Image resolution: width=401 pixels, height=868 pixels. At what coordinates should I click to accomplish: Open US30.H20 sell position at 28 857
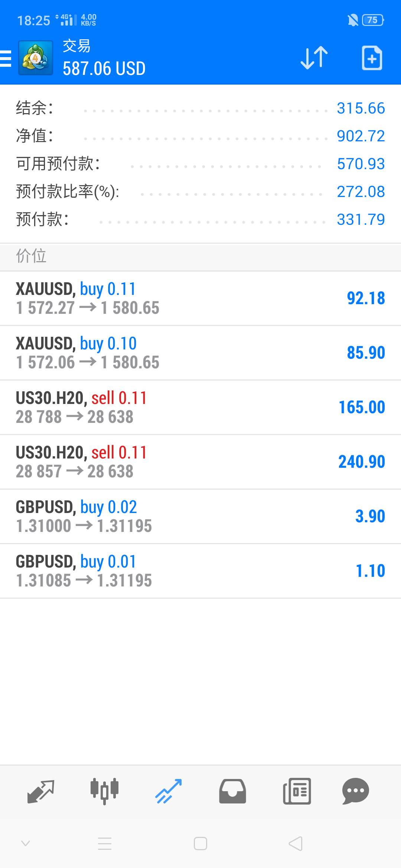(x=200, y=462)
